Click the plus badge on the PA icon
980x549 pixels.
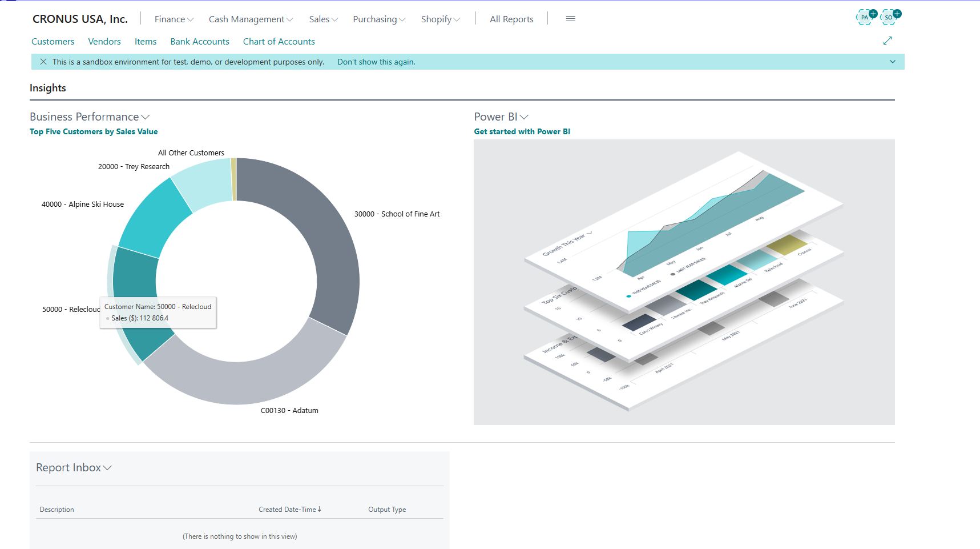pyautogui.click(x=873, y=13)
